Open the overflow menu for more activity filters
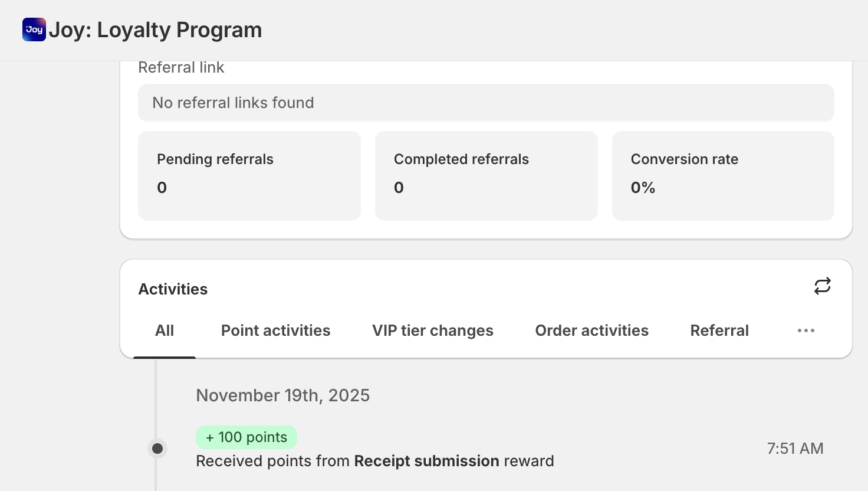 pyautogui.click(x=806, y=330)
